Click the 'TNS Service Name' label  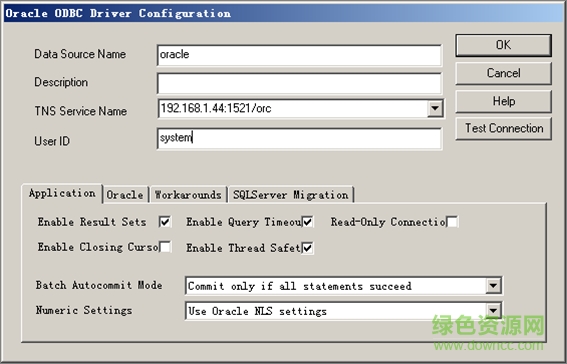coord(81,111)
